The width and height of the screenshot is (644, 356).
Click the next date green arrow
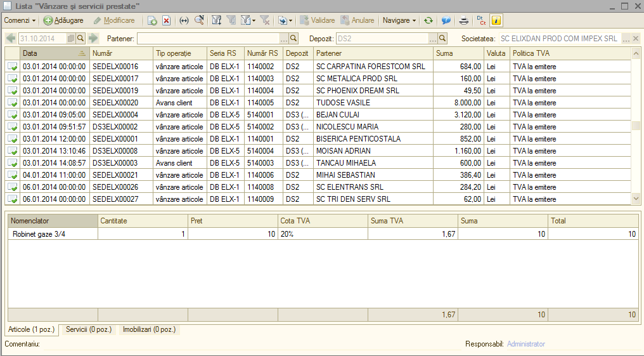pos(93,38)
